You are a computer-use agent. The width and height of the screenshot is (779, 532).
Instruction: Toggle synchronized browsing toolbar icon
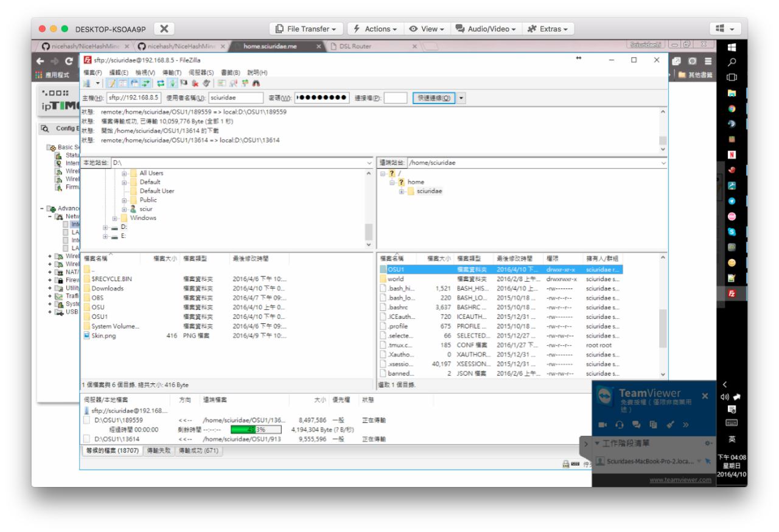pyautogui.click(x=245, y=83)
